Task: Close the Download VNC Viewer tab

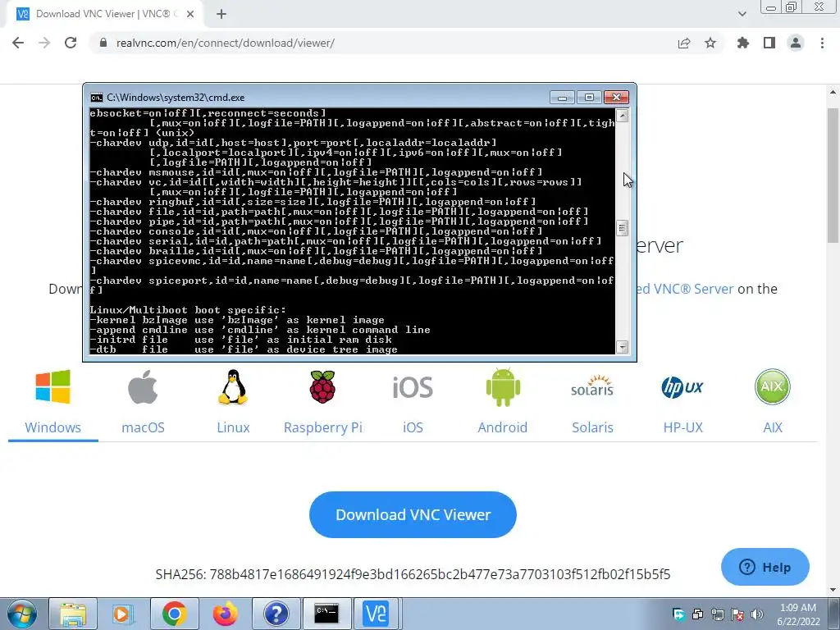Action: (190, 15)
